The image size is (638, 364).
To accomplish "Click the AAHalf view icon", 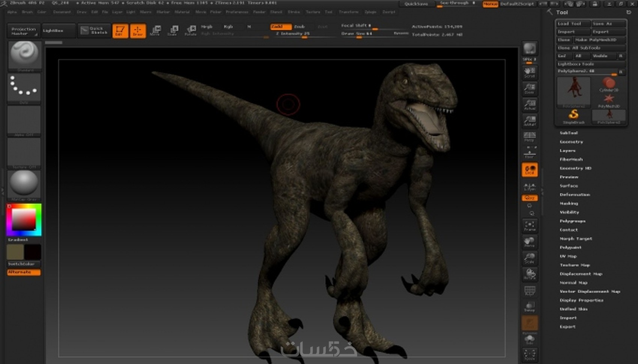I will 530,121.
